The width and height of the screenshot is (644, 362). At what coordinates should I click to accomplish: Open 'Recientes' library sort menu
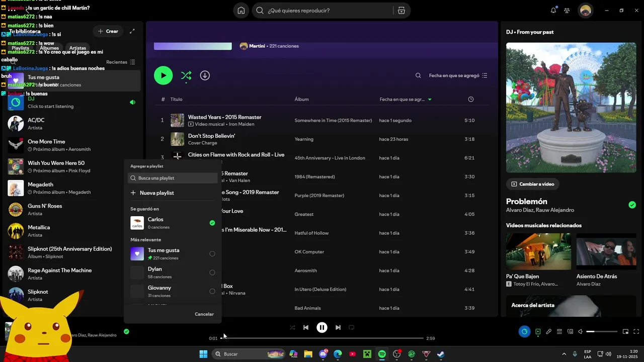point(121,62)
